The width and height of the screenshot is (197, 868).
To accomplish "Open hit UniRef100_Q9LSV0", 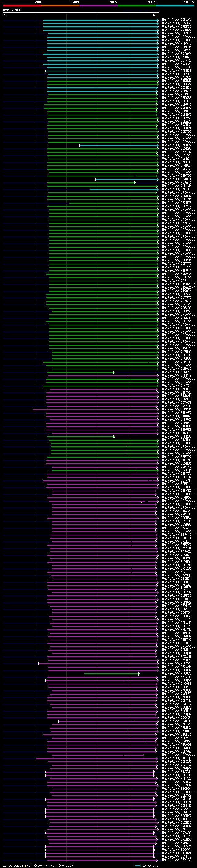I will pyautogui.click(x=177, y=20).
